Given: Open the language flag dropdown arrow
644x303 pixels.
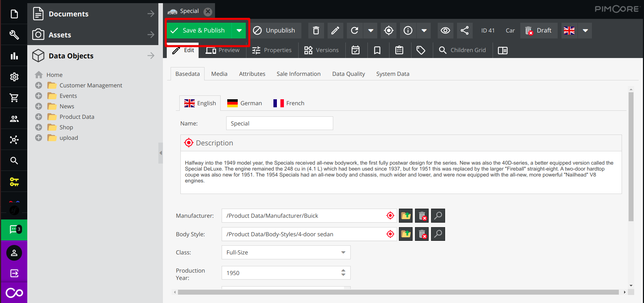Looking at the screenshot, I should coord(585,31).
